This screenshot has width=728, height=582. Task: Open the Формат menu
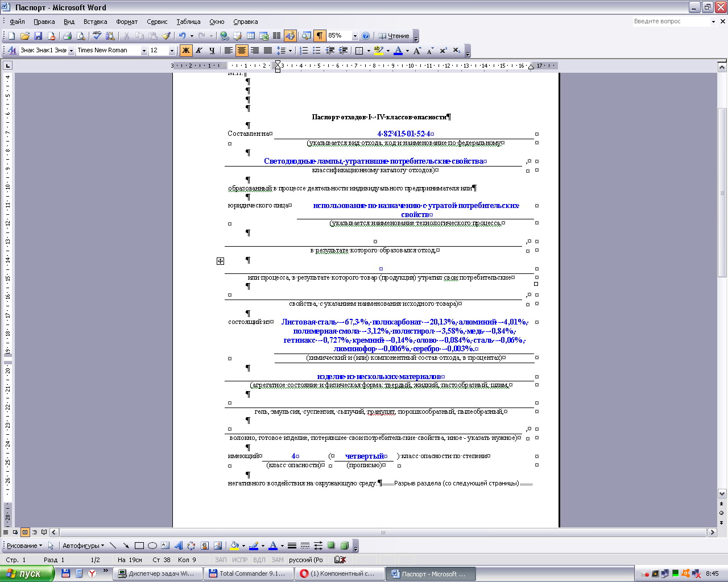pyautogui.click(x=127, y=22)
